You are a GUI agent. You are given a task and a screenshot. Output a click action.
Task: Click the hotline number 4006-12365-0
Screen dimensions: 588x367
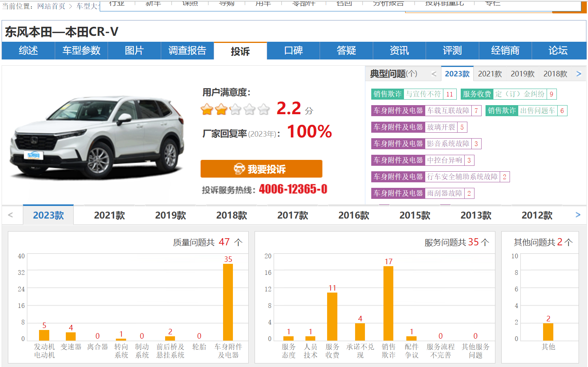(293, 189)
